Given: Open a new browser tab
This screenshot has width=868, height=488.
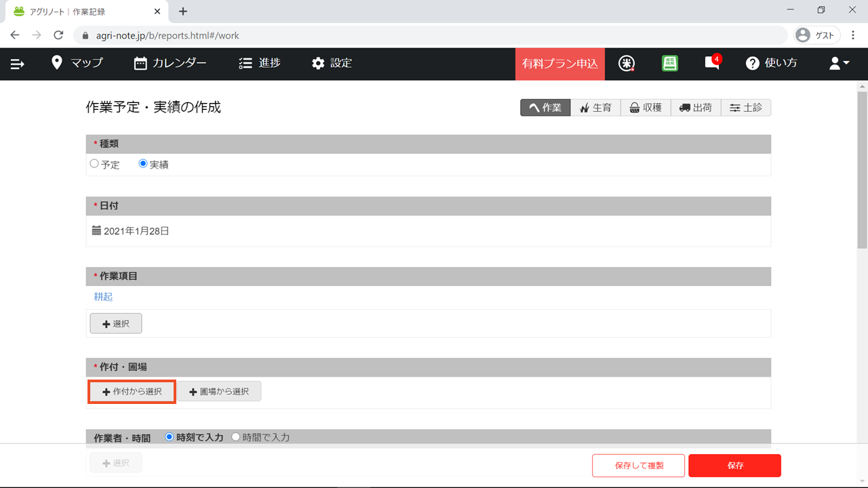Looking at the screenshot, I should point(183,11).
